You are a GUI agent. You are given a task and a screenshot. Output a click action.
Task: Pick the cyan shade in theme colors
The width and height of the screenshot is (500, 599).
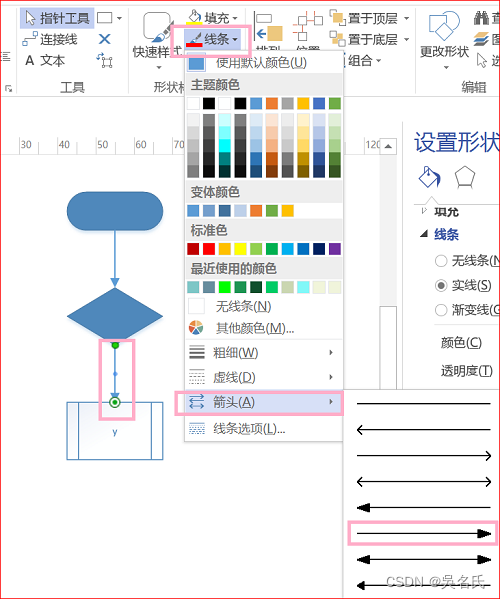[x=225, y=146]
